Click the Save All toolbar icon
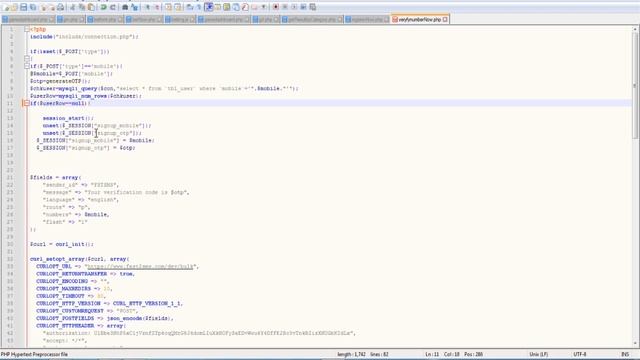The height and width of the screenshot is (360, 640). click(x=33, y=7)
